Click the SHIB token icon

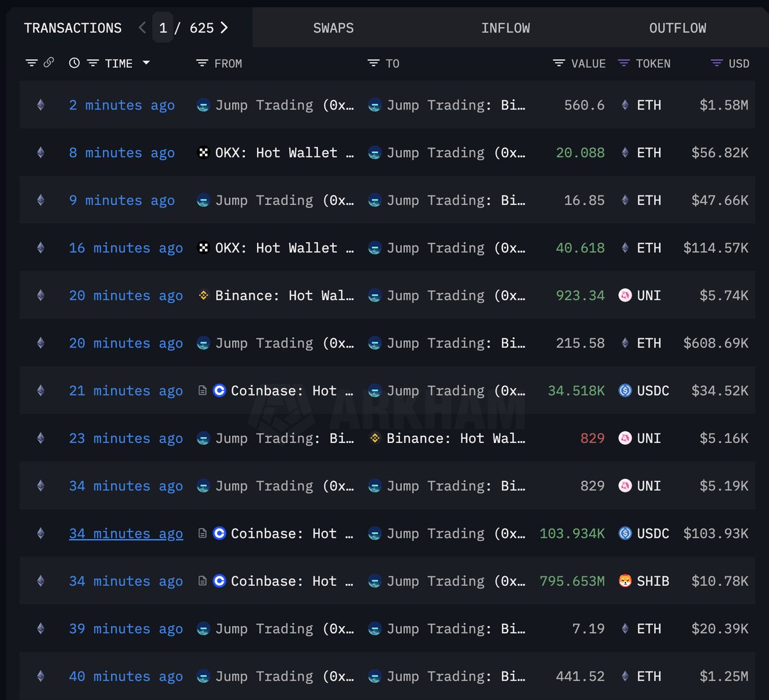coord(625,581)
